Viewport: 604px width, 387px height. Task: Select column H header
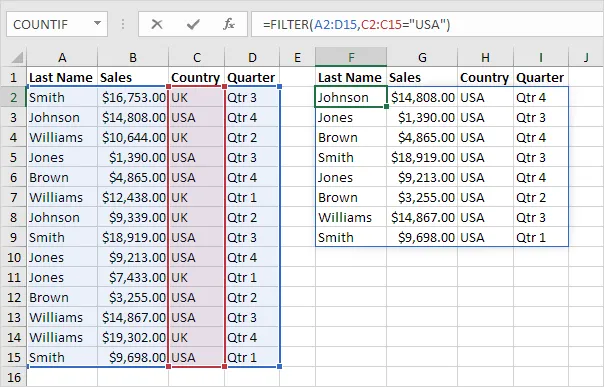[x=485, y=57]
